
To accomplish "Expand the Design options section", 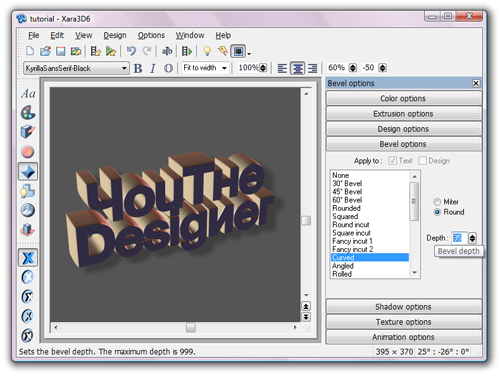I will point(403,129).
